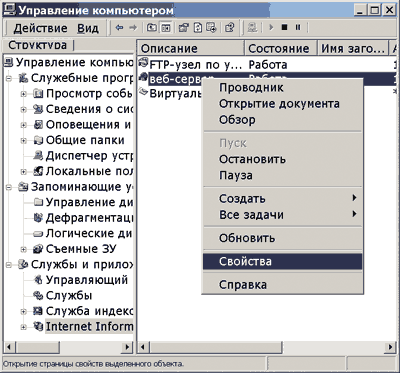Open the Все задачи submenu
Viewport: 400px width, 373px height.
click(283, 215)
